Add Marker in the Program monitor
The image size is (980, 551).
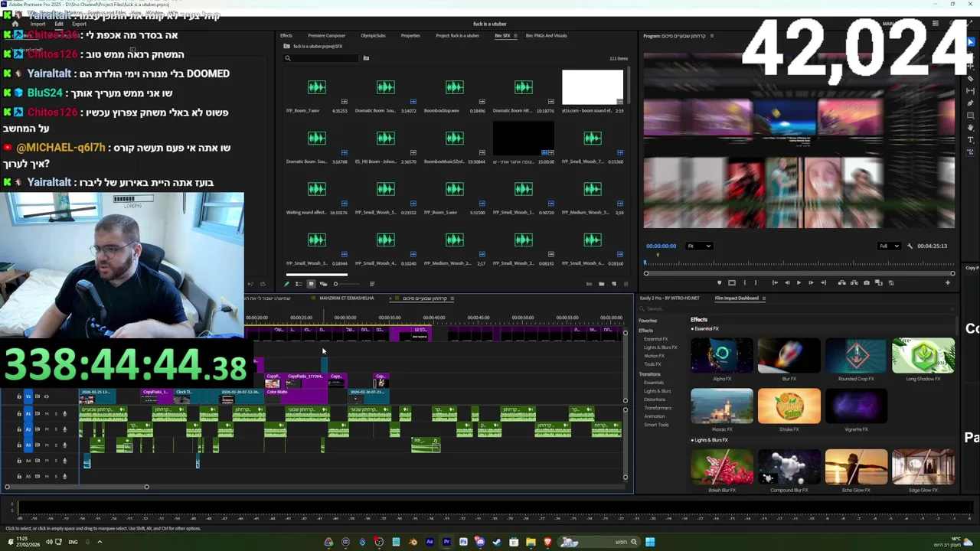(720, 282)
